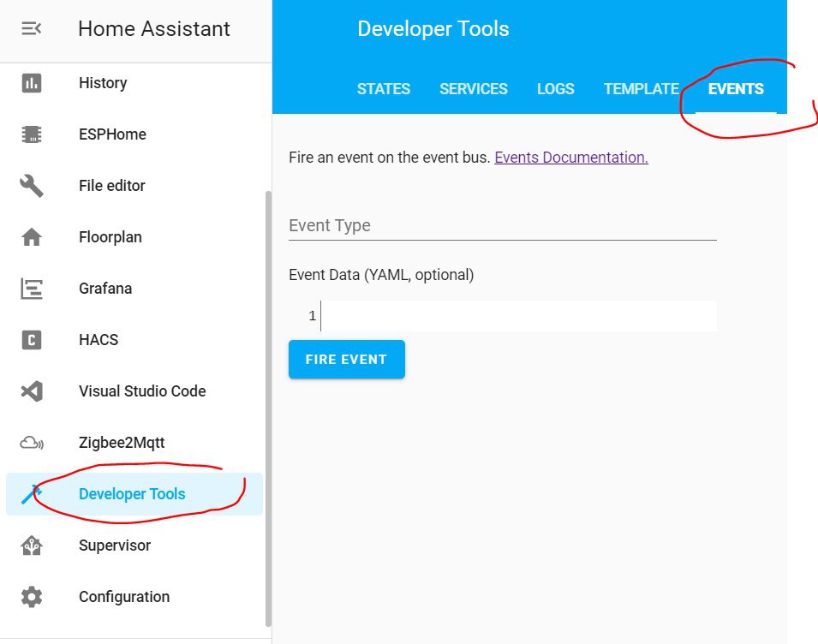Click the Developer Tools hammer icon

[32, 494]
